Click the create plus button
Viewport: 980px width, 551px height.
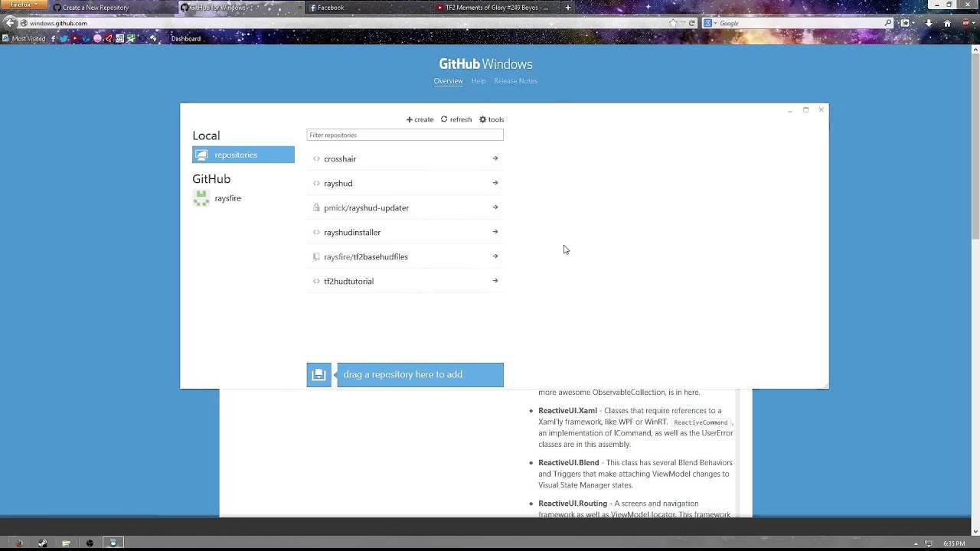click(x=420, y=119)
